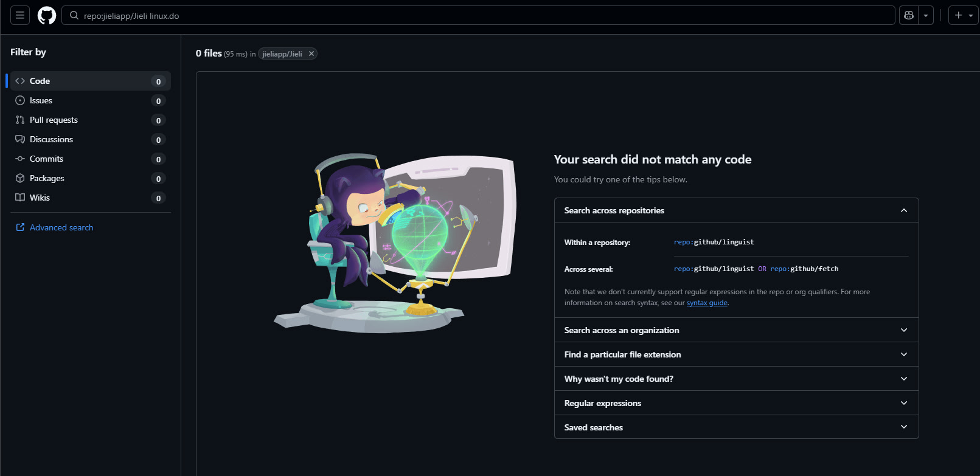Screen dimensions: 980x476
Task: Go to GitHub homepage via Octocat logo
Action: [x=47, y=15]
